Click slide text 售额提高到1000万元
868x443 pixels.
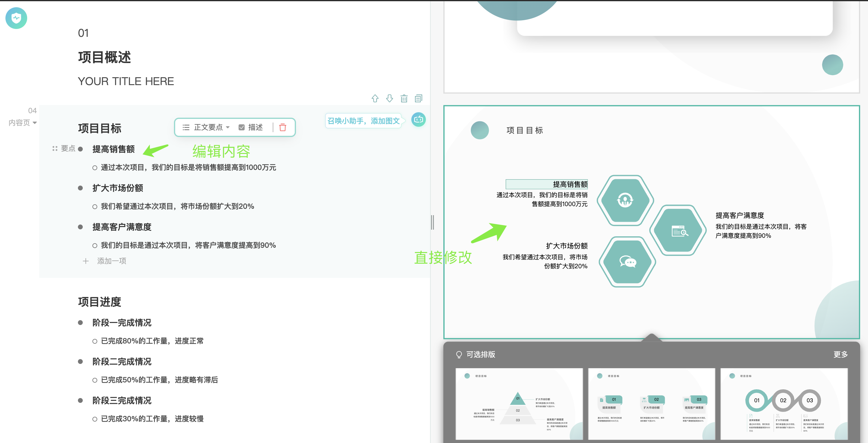click(x=559, y=204)
